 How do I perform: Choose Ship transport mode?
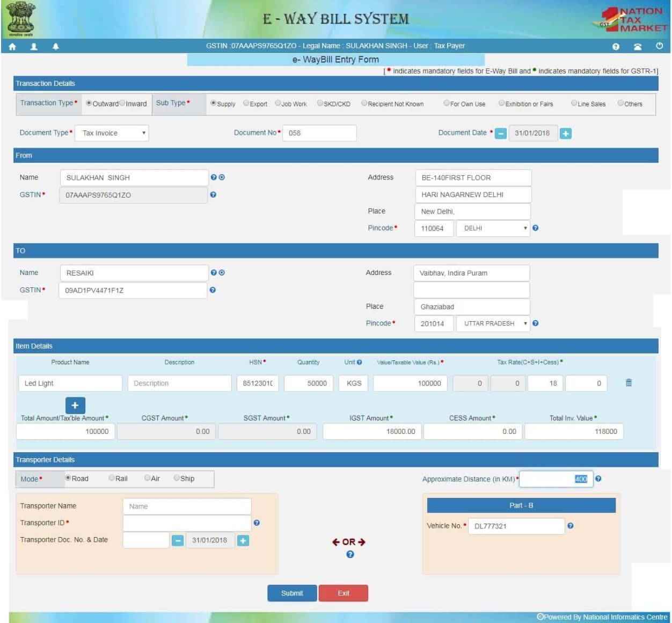pyautogui.click(x=177, y=477)
